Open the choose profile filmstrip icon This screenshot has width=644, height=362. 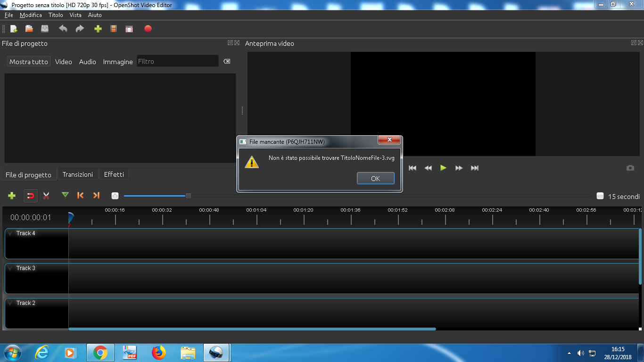(x=114, y=29)
